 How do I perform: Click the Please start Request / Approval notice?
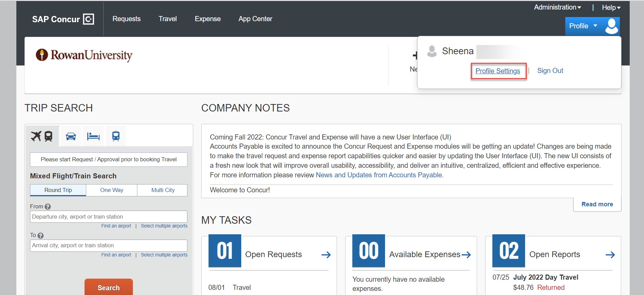pyautogui.click(x=109, y=159)
